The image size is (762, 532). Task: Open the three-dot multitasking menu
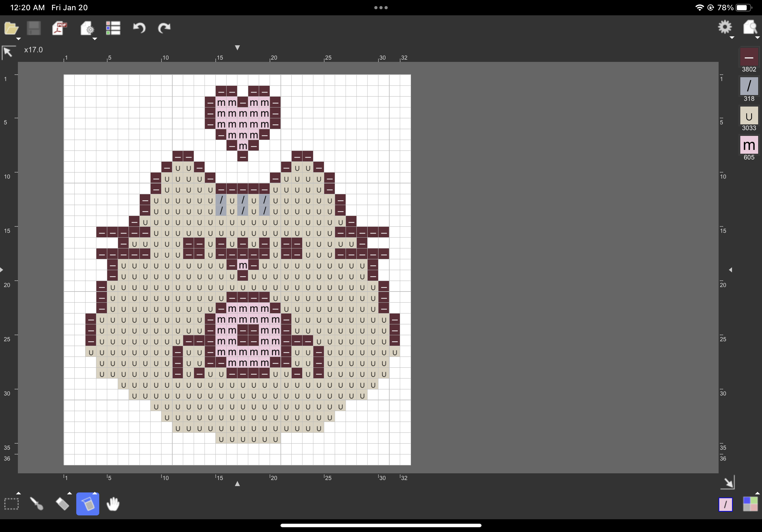tap(381, 8)
